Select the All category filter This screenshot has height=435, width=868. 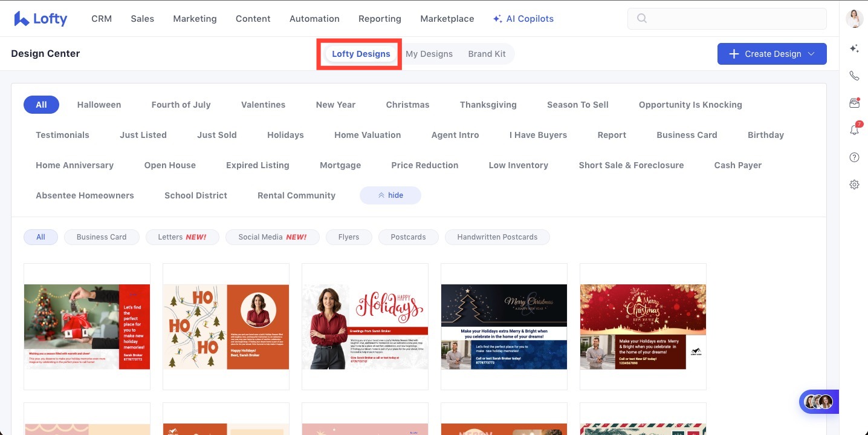point(41,105)
